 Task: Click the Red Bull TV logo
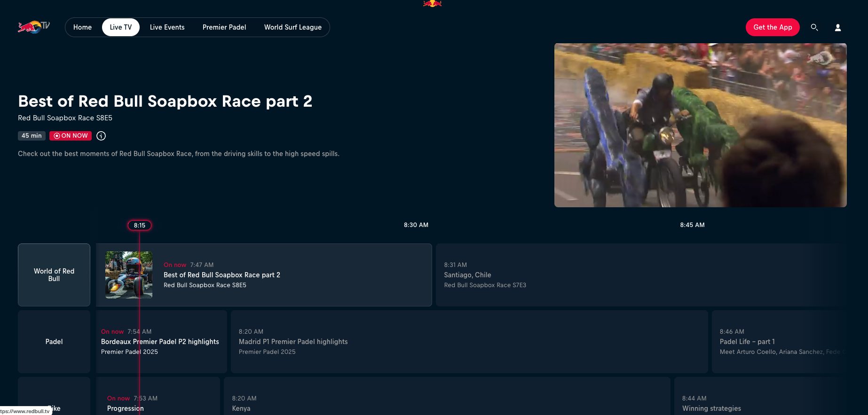click(x=33, y=27)
